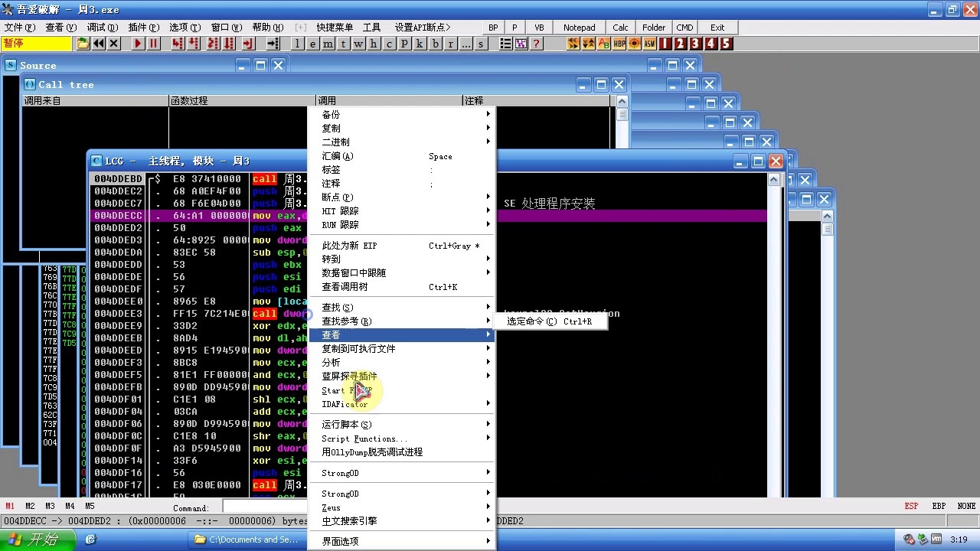Screen dimensions: 980x551
Task: Select the NONE option in the bottom bar
Action: 966,506
